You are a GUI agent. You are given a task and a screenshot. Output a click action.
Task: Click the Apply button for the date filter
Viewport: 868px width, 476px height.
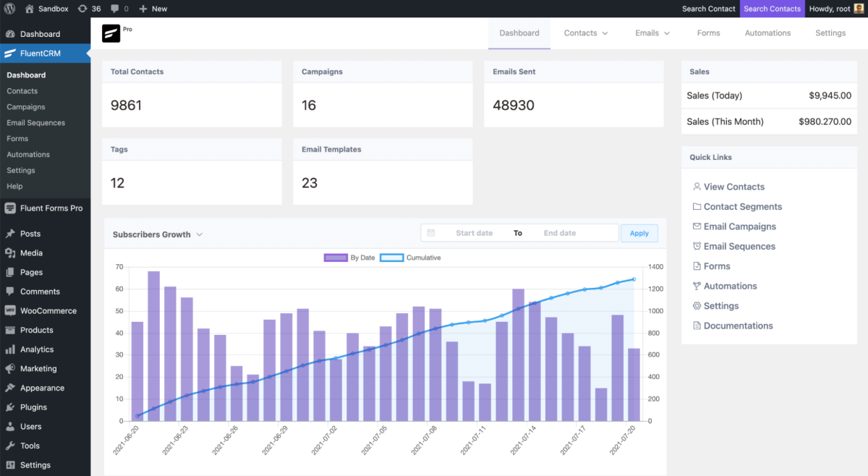pos(639,232)
